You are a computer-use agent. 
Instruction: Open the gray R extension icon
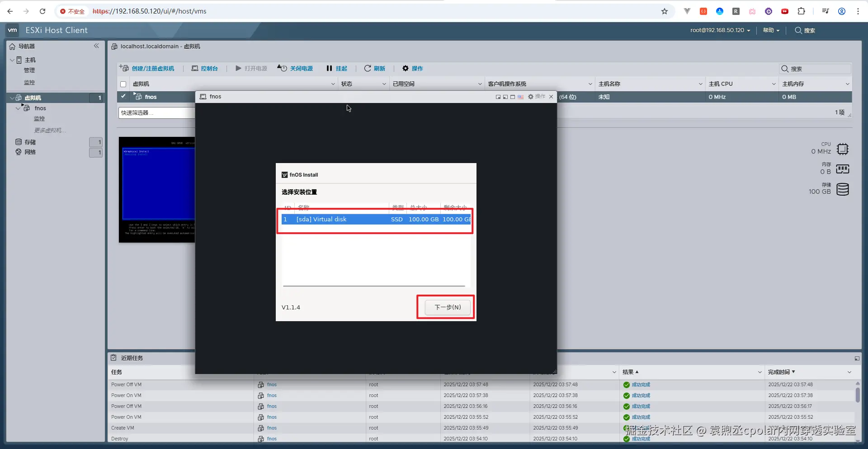pos(736,11)
